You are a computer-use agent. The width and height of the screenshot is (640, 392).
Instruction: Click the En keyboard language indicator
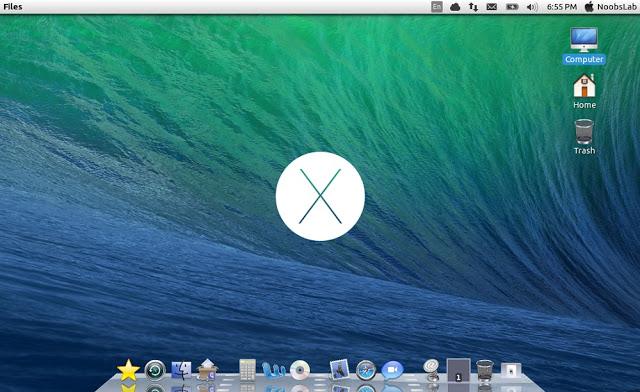pos(437,7)
